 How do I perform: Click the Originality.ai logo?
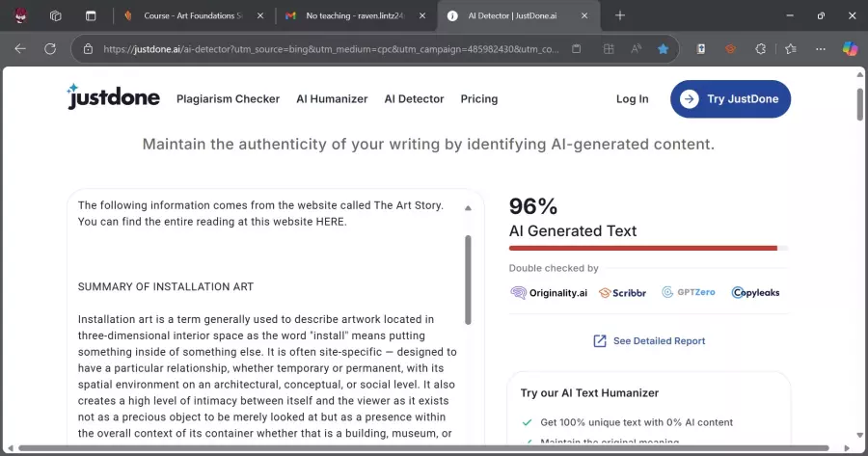(549, 293)
